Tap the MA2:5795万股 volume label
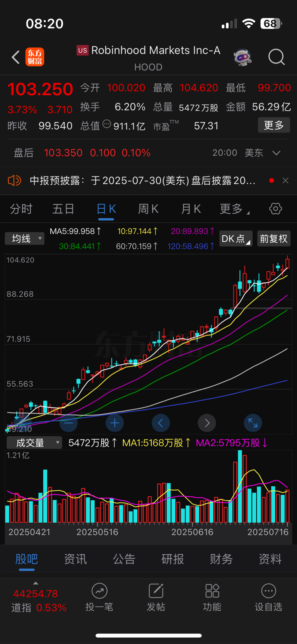The width and height of the screenshot is (297, 644). 232,443
